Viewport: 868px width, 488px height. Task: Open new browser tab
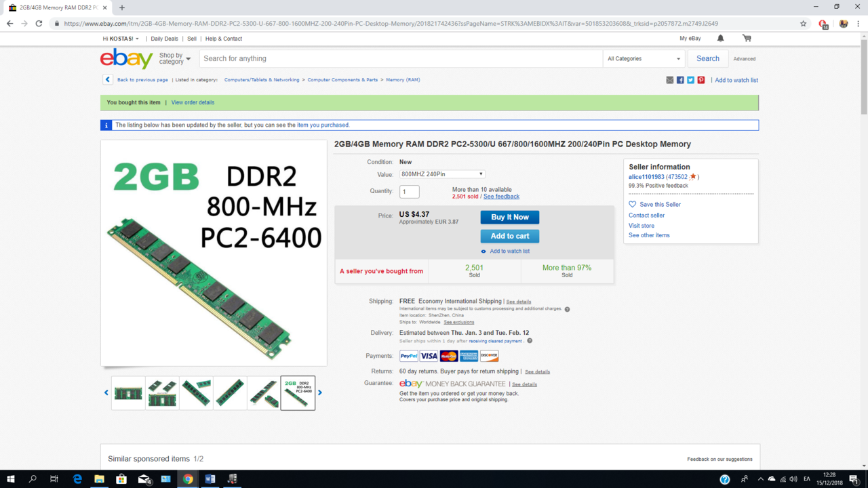[x=122, y=7]
